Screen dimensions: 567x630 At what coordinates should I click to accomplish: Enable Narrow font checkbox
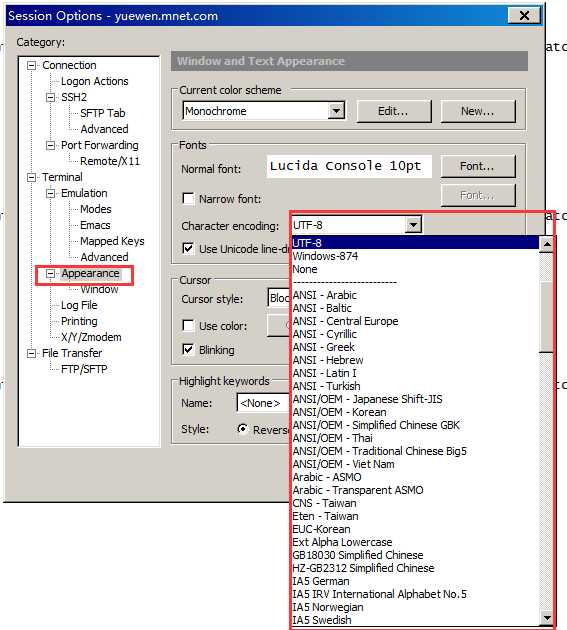[x=188, y=198]
